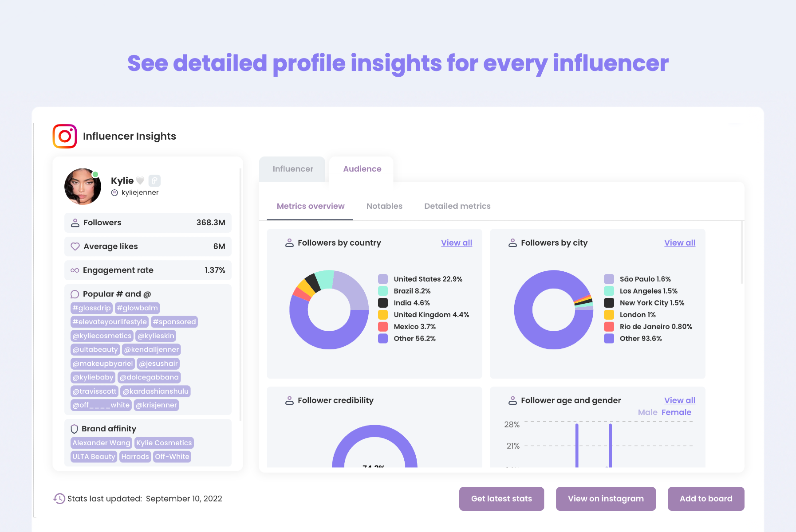Viewport: 796px width, 532px height.
Task: Click the badge icon right of Kylie's heart
Action: 154,180
